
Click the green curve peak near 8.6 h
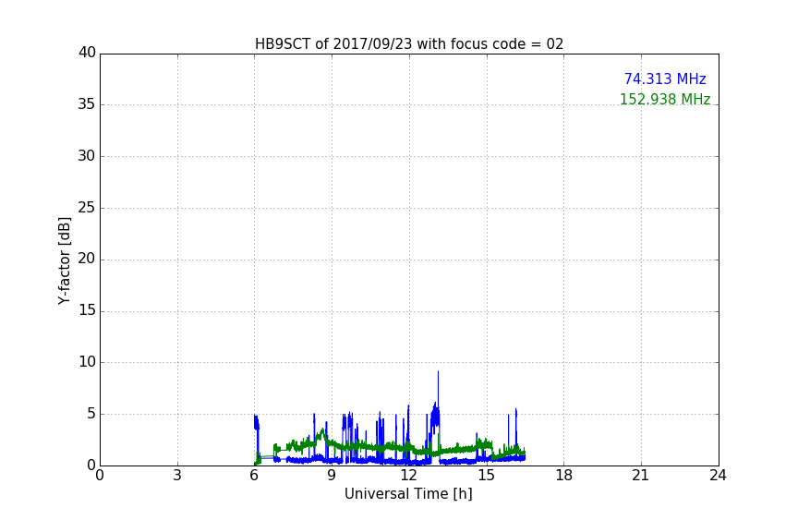point(322,431)
